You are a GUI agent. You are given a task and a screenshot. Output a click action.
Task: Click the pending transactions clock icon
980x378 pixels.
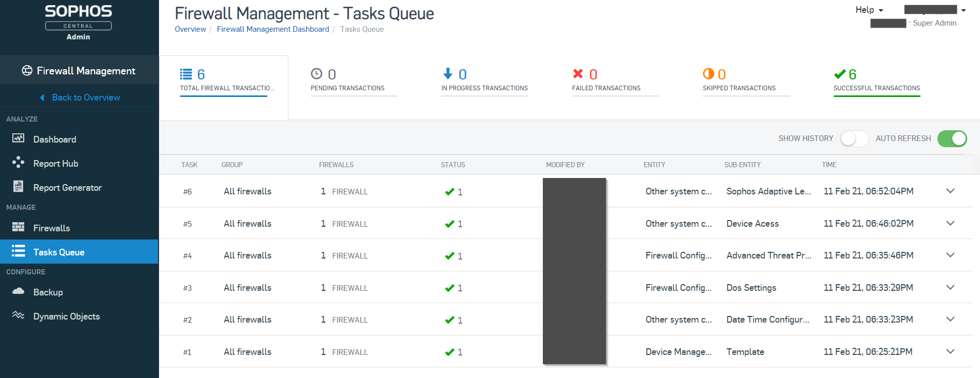(x=317, y=74)
